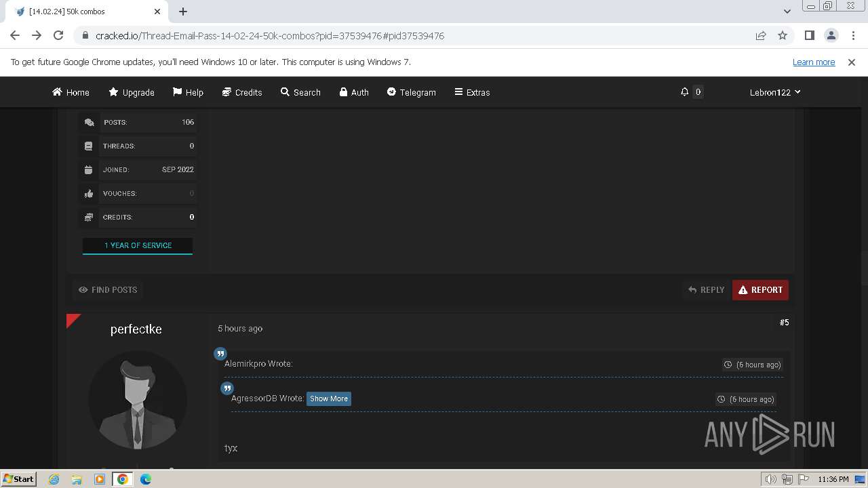Open Microsoft Edge from the taskbar

[146, 479]
